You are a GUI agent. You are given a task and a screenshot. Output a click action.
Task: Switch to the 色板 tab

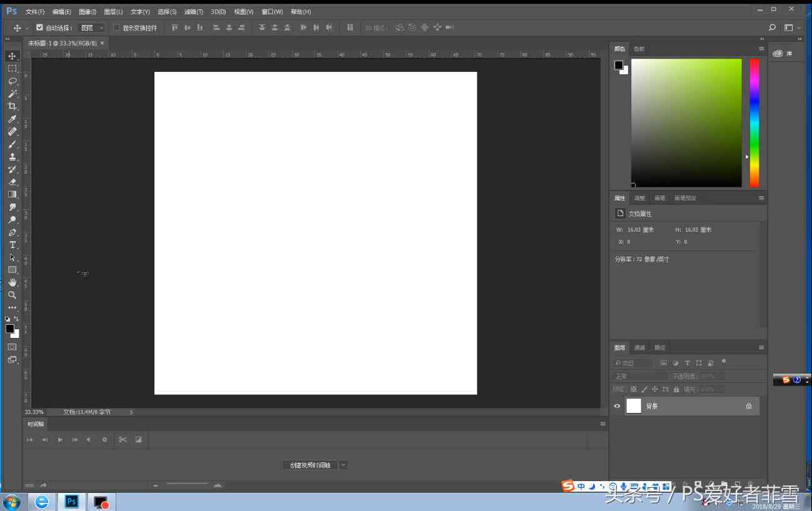click(x=639, y=49)
